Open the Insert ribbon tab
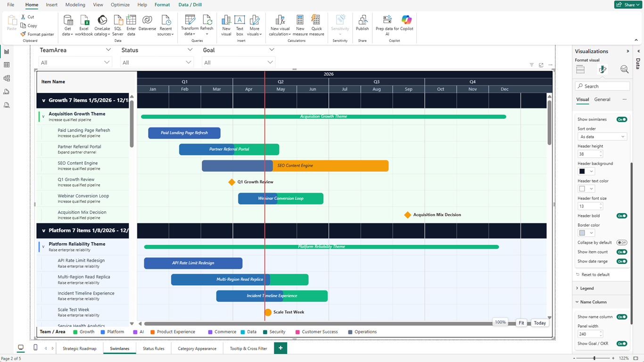Viewport: 644px width, 362px height. click(x=52, y=5)
